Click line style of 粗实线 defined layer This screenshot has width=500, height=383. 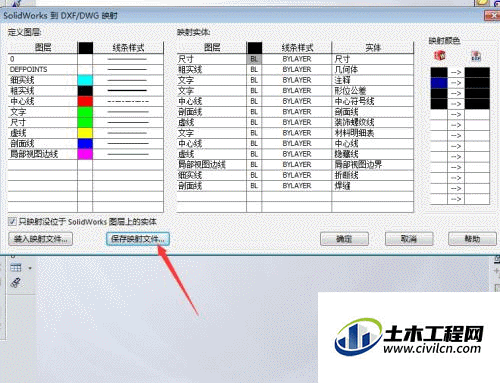click(128, 90)
